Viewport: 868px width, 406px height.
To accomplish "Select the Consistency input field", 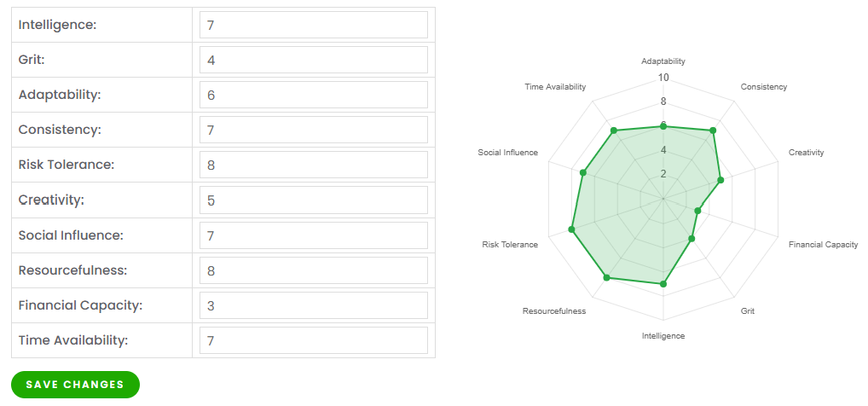I will click(x=313, y=130).
